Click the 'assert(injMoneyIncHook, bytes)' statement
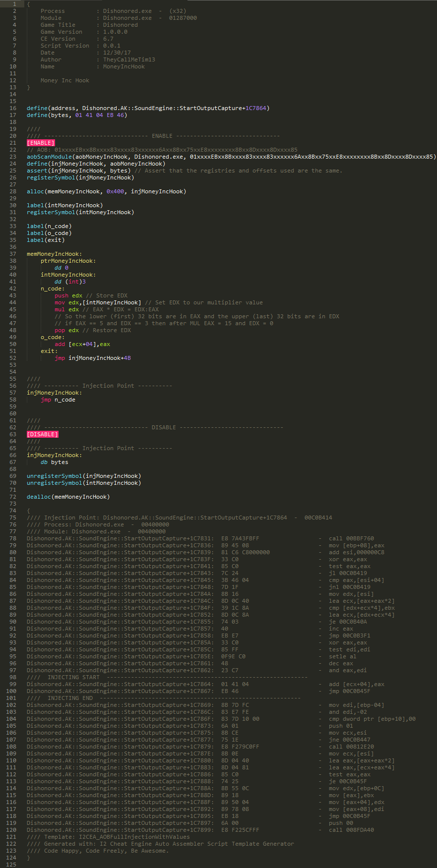Screen dimensions: 437x868 79,171
